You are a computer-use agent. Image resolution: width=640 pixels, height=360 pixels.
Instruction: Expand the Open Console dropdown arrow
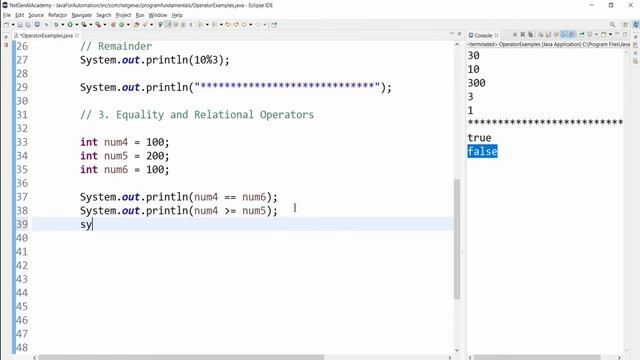(x=610, y=35)
